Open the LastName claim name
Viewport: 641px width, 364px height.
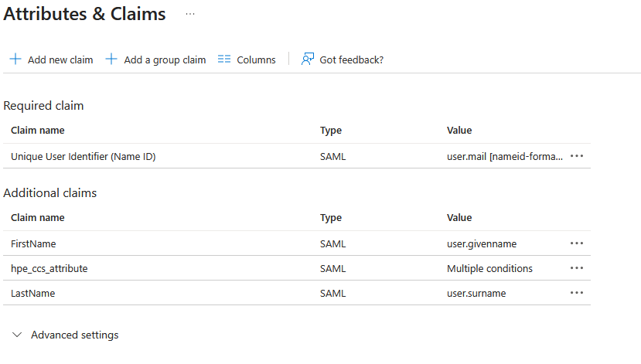click(32, 293)
